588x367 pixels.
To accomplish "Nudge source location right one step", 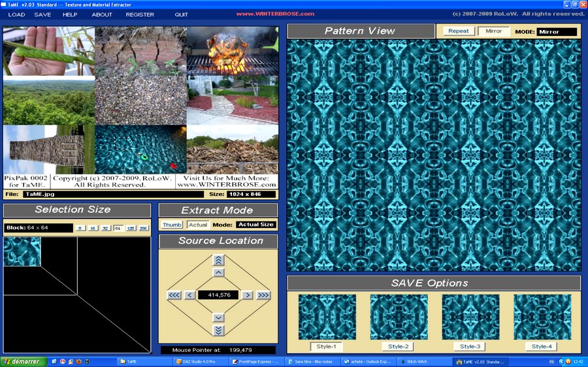I will (x=247, y=295).
